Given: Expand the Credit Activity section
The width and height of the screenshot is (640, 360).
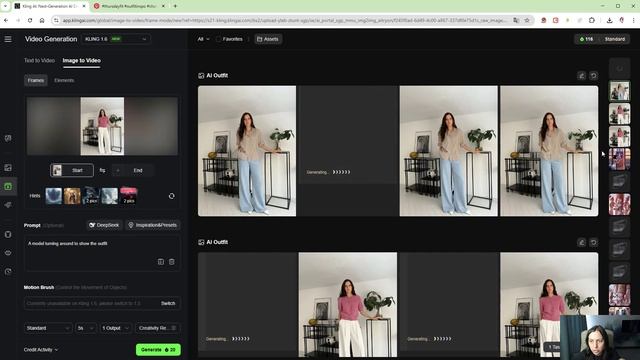Looking at the screenshot, I should (x=41, y=350).
